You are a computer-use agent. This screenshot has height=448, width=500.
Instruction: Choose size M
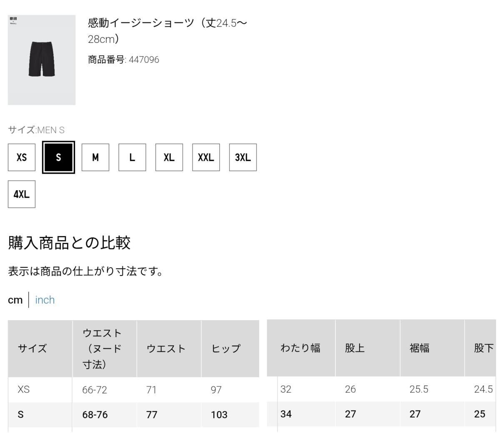95,157
